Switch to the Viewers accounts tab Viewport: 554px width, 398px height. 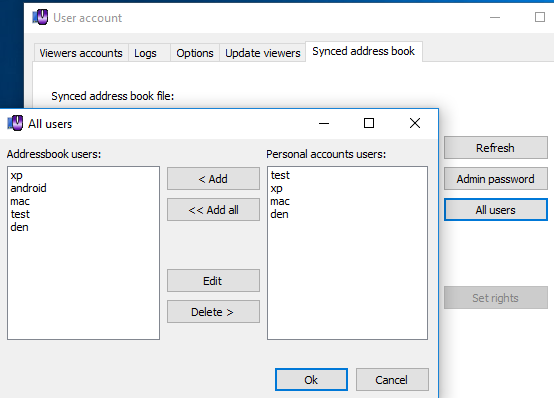(81, 53)
